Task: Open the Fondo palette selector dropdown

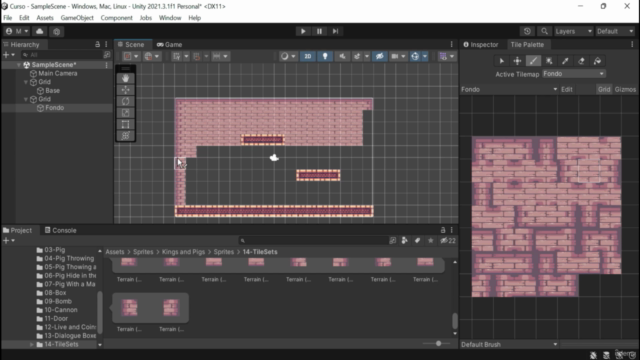Action: 509,89
